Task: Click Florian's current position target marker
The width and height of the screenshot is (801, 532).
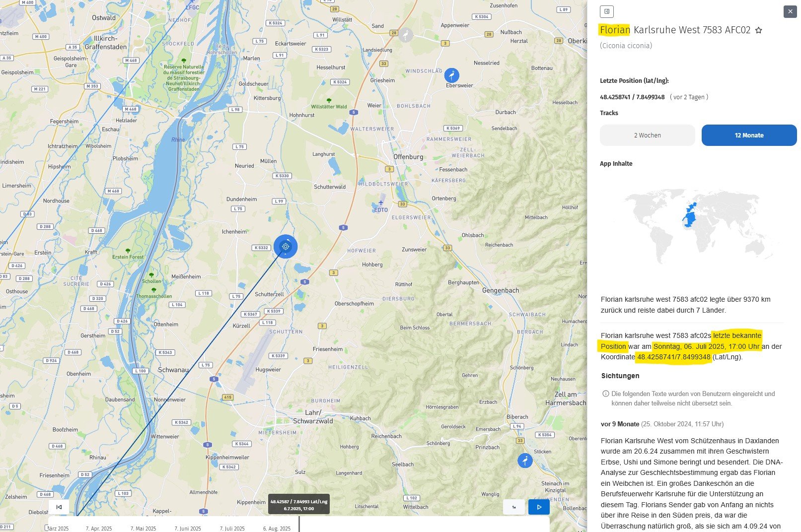Action: 286,246
